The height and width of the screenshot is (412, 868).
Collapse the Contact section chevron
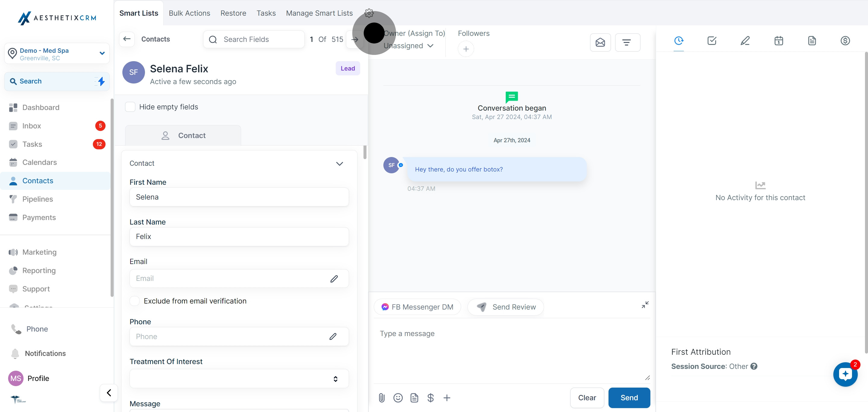pyautogui.click(x=339, y=163)
